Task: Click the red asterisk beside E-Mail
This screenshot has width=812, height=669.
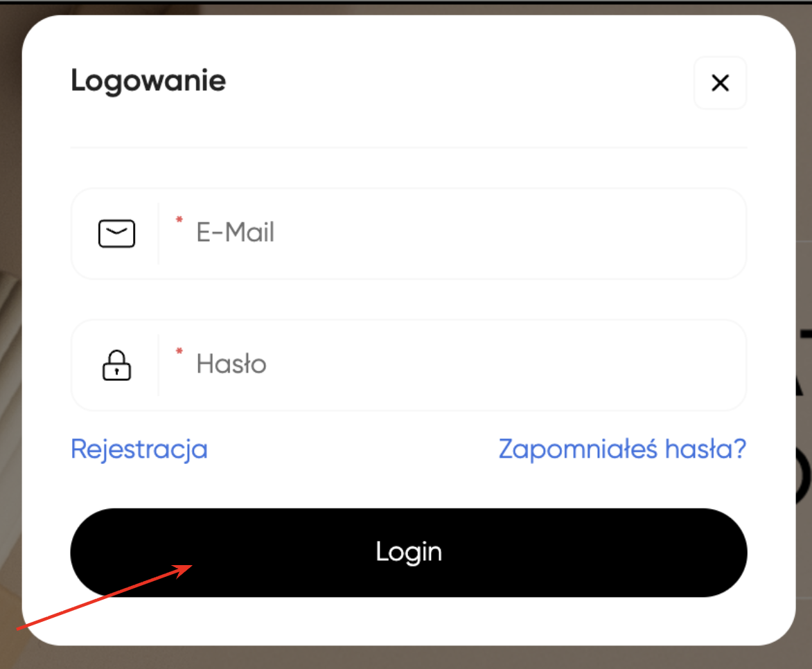Action: (x=179, y=220)
